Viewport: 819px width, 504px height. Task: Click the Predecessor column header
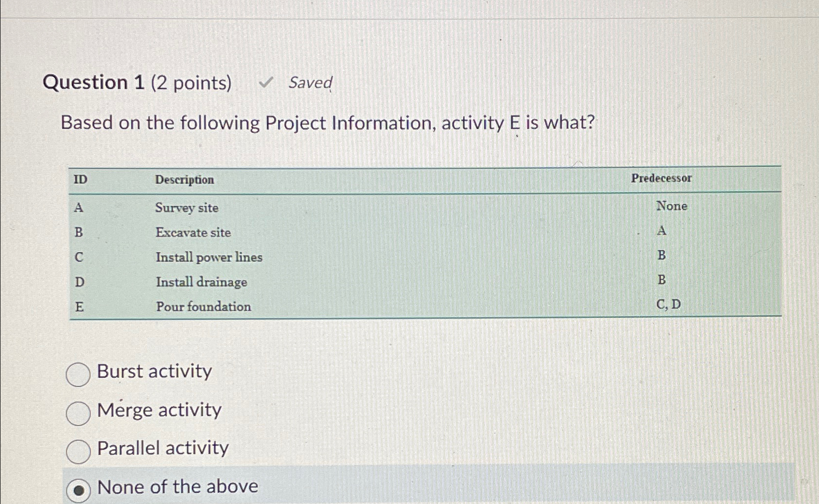(660, 178)
